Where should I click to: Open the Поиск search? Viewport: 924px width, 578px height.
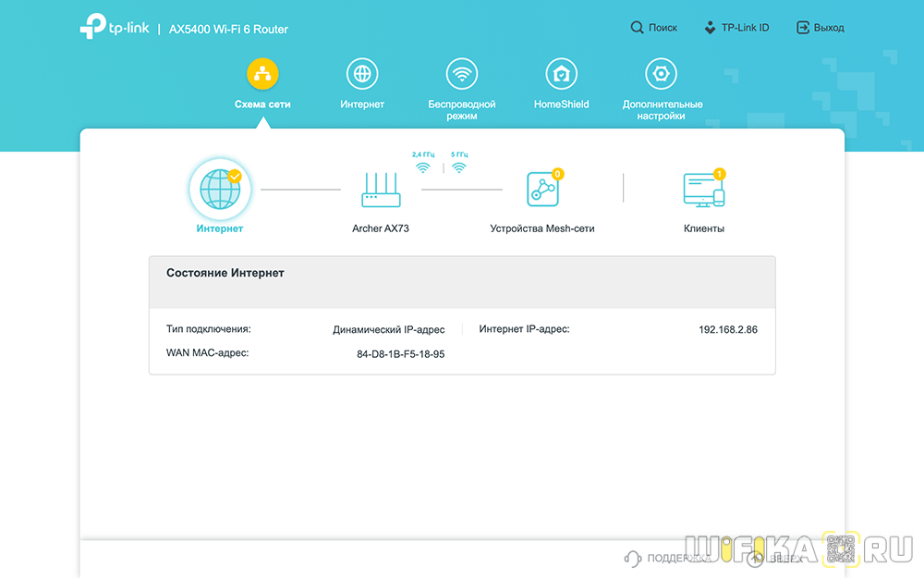[653, 28]
